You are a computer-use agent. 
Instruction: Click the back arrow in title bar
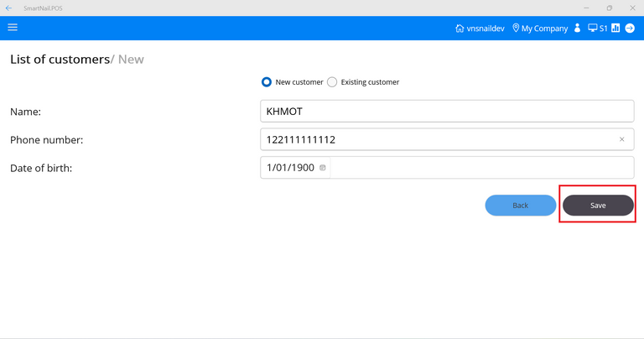click(x=8, y=8)
